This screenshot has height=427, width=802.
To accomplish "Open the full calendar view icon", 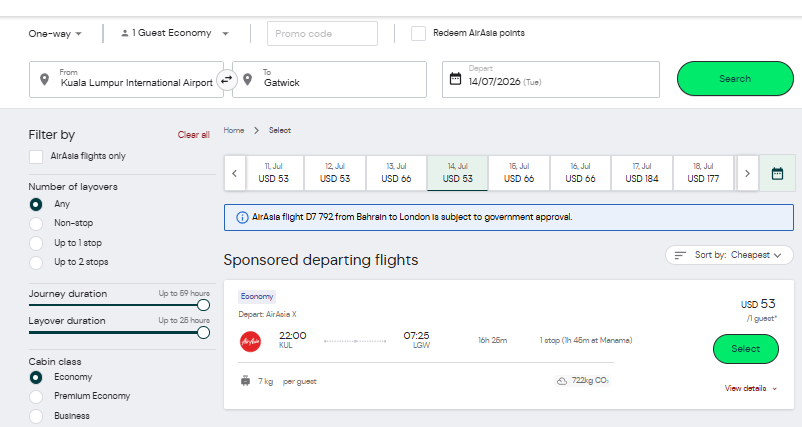I will [777, 173].
